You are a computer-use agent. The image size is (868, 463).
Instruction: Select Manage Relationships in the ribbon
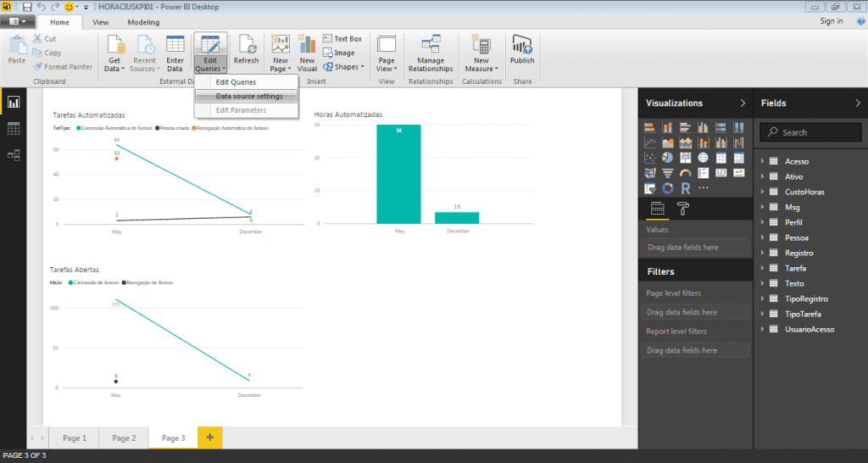coord(430,53)
